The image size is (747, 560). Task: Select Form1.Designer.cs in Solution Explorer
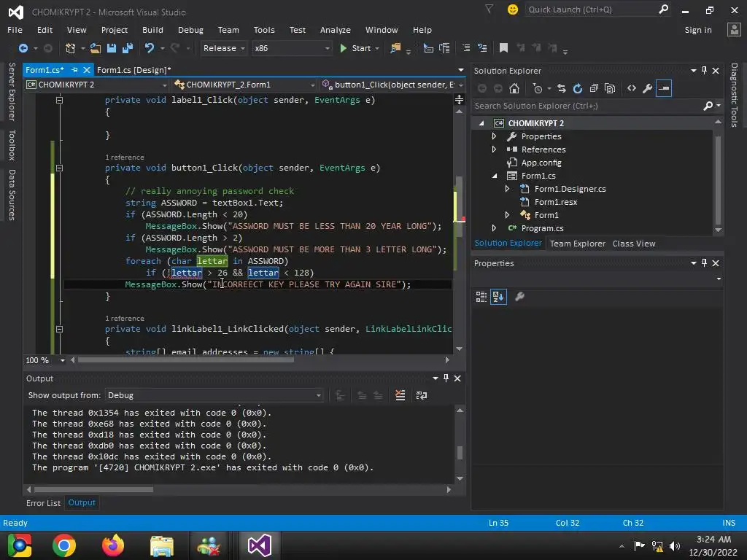point(570,189)
